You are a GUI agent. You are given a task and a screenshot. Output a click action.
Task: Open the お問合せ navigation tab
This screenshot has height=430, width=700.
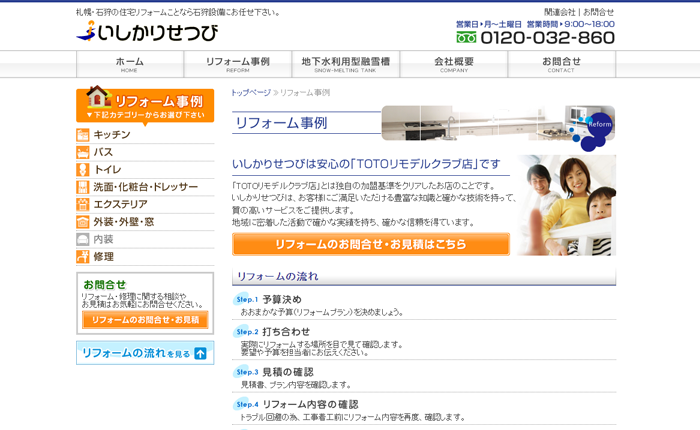(x=562, y=64)
